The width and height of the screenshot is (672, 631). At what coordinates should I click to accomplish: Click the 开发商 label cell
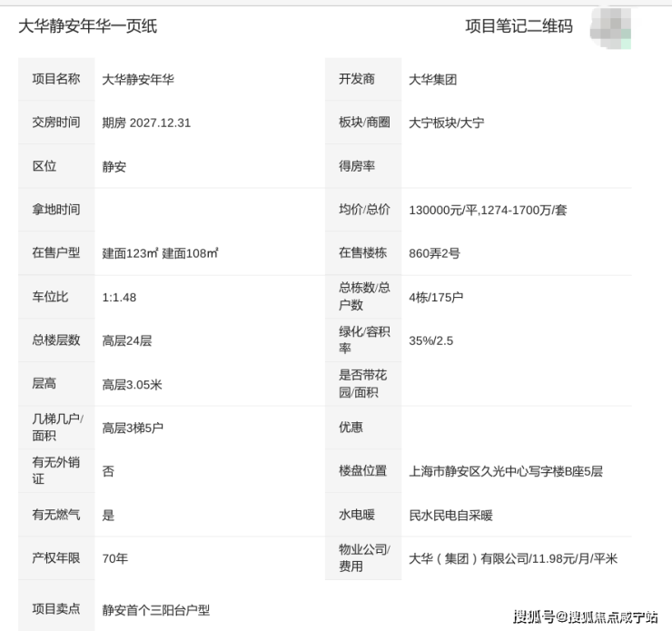point(363,79)
